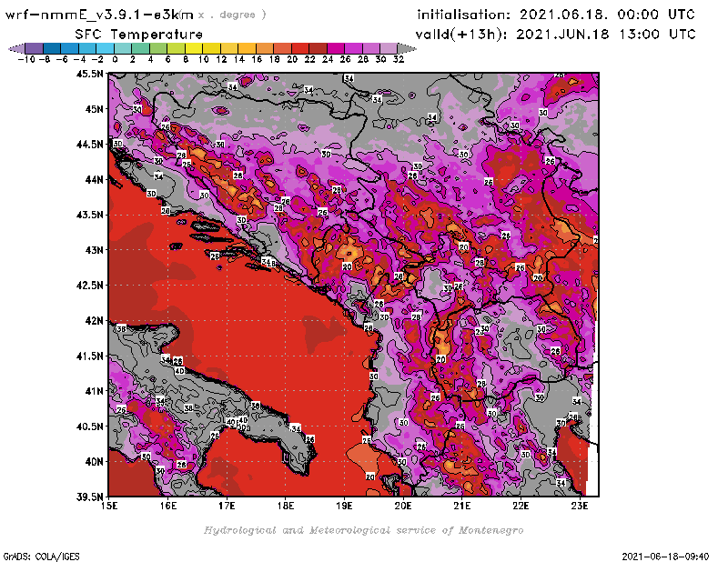Click the -10 legend tick label

(x=26, y=59)
